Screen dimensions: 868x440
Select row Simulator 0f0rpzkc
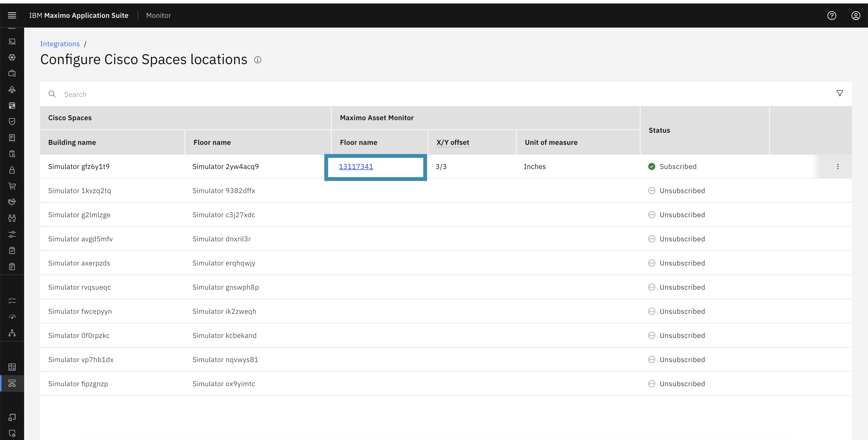click(446, 335)
